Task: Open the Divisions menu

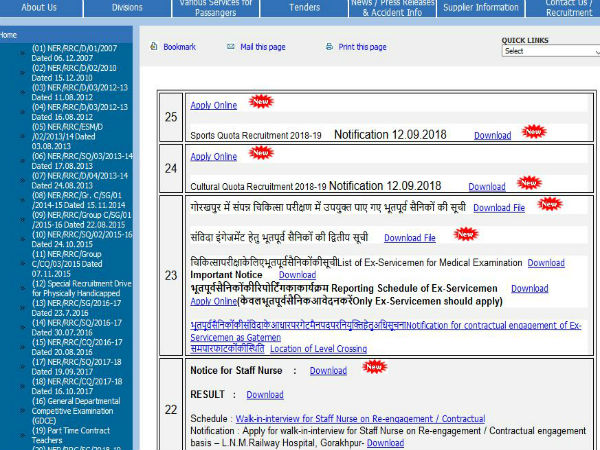Action: (127, 8)
